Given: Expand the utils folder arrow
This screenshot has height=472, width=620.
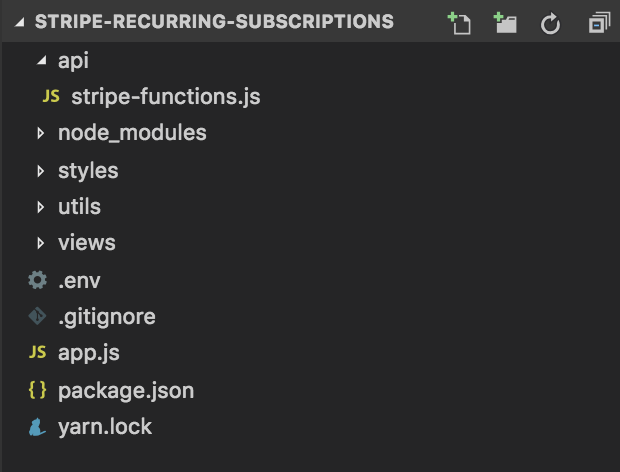Looking at the screenshot, I should (x=40, y=207).
